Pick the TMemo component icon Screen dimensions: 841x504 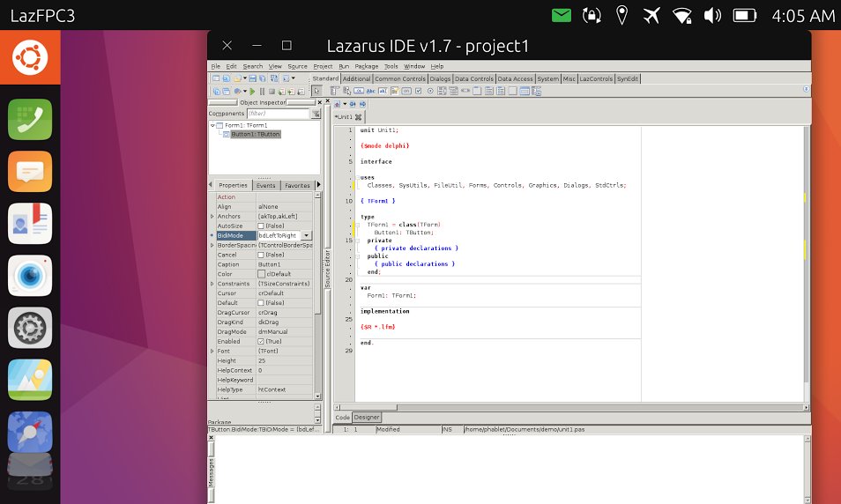(x=395, y=91)
